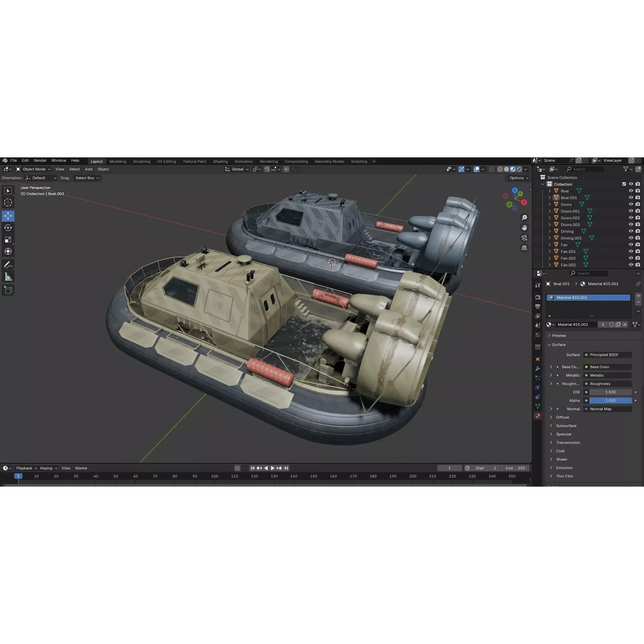Switch to the UV Editing workspace tab

[x=166, y=161]
